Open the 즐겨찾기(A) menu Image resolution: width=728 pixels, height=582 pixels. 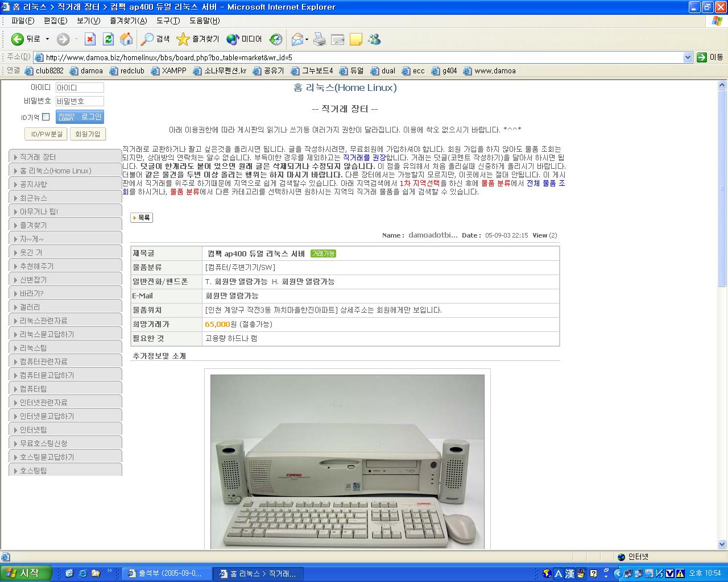128,20
